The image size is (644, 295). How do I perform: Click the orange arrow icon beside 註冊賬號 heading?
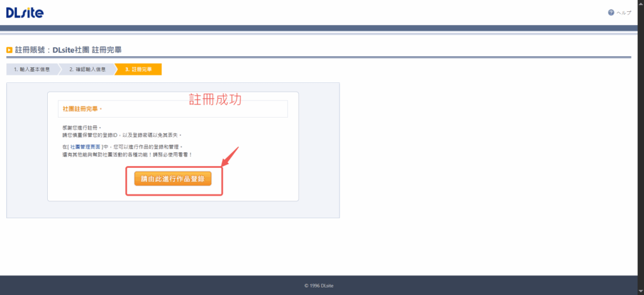click(9, 49)
